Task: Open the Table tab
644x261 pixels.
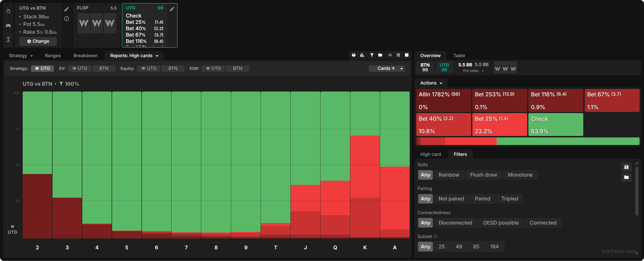Action: [459, 55]
